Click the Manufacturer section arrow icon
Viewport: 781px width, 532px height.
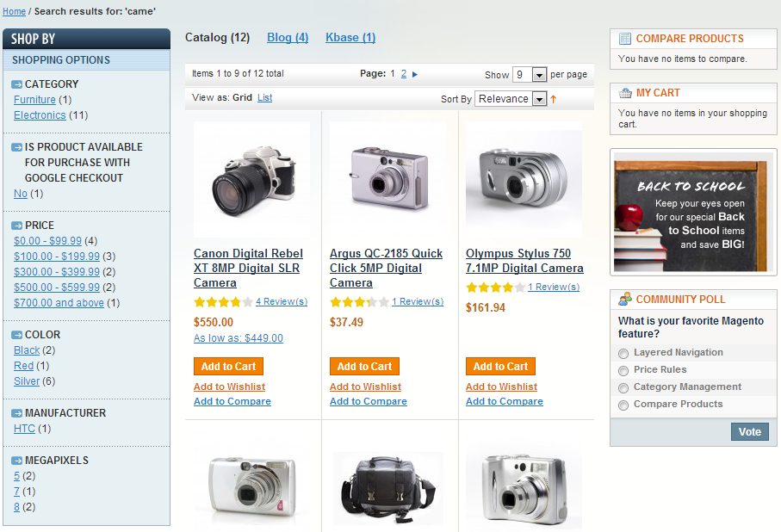click(x=17, y=413)
